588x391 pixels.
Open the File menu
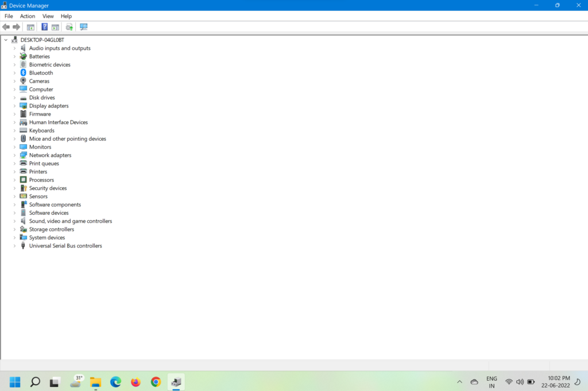click(9, 16)
